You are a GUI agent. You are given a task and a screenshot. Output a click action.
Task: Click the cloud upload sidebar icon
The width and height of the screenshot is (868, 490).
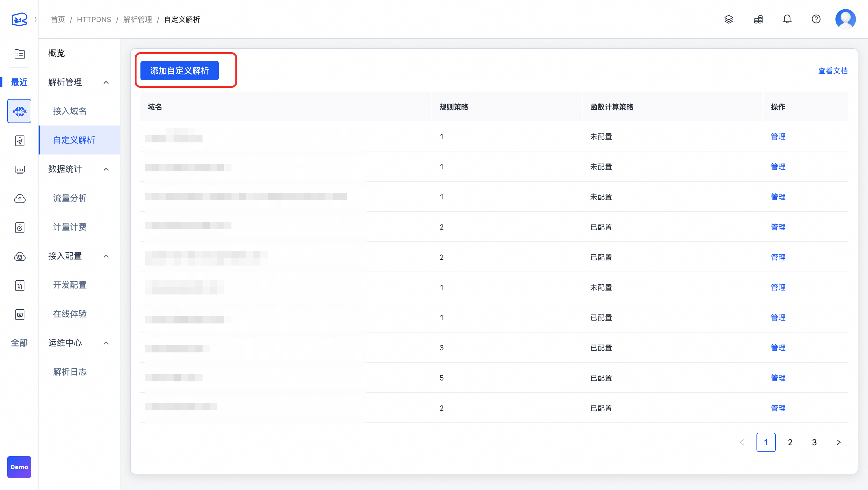click(20, 199)
